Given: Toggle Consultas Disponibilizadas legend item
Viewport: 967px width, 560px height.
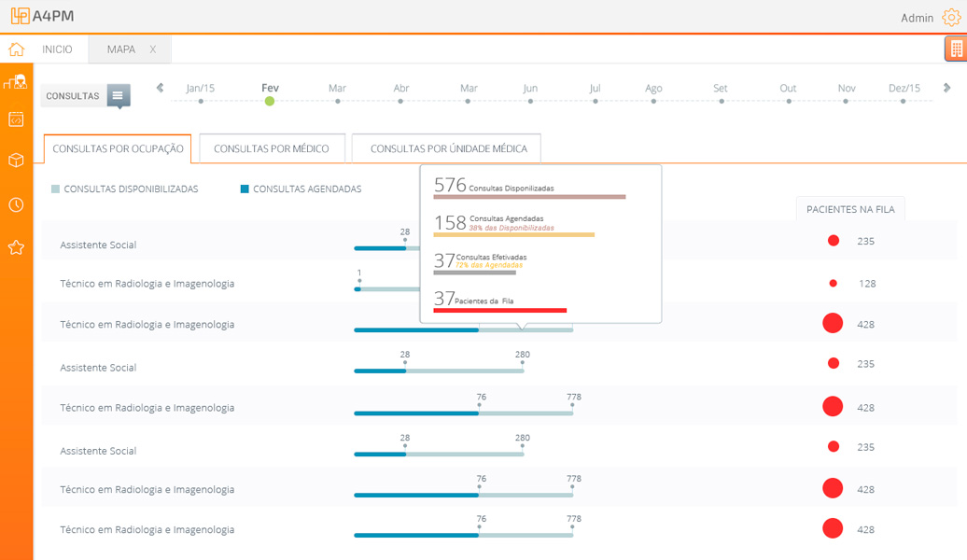Looking at the screenshot, I should [x=125, y=189].
